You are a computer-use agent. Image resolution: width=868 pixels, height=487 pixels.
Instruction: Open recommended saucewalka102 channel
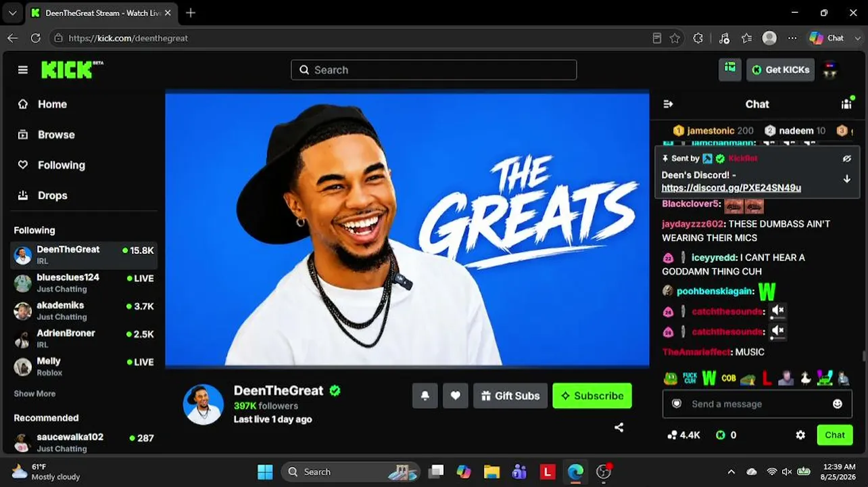84,442
